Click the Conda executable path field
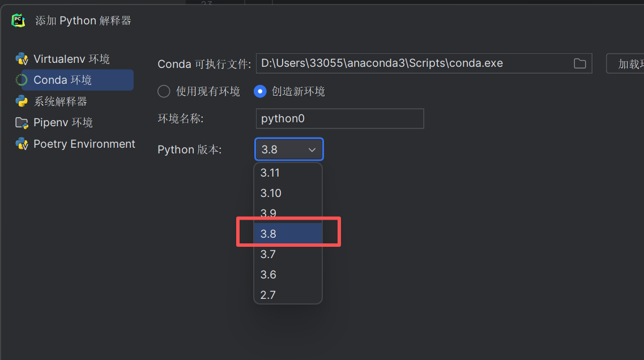Viewport: 644px width, 360px height. click(x=424, y=63)
